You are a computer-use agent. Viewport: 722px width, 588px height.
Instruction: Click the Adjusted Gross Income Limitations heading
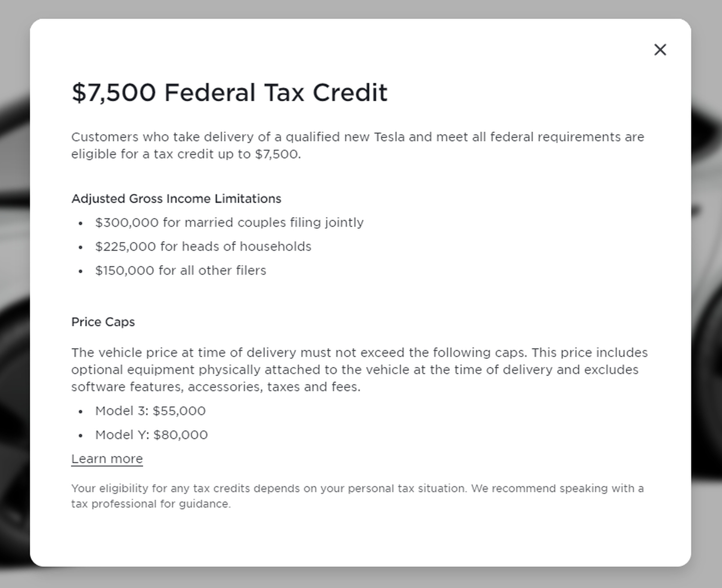click(176, 199)
